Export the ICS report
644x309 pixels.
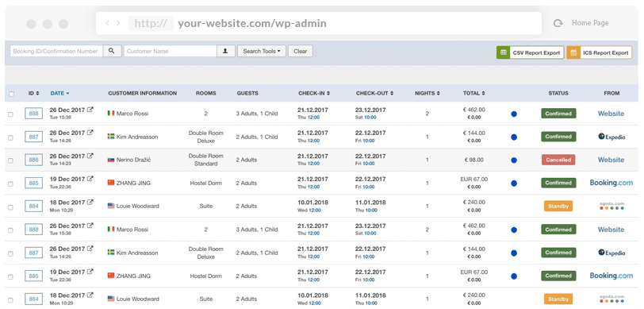tap(599, 52)
